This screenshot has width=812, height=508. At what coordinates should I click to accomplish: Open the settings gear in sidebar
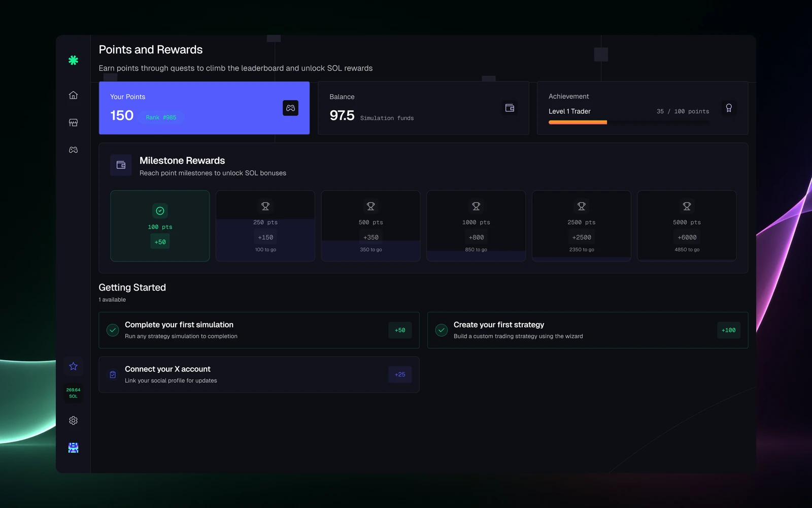[x=73, y=421]
